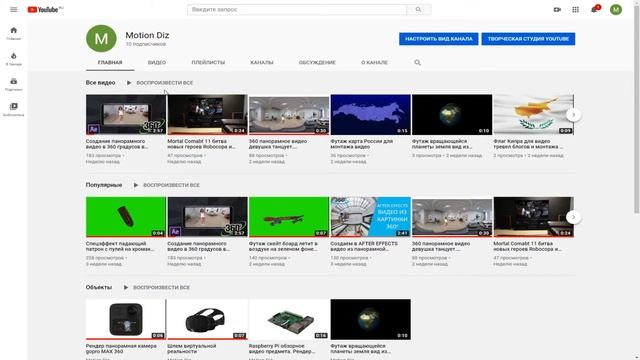Click the search magnifier button
640x360 pixels.
(418, 9)
